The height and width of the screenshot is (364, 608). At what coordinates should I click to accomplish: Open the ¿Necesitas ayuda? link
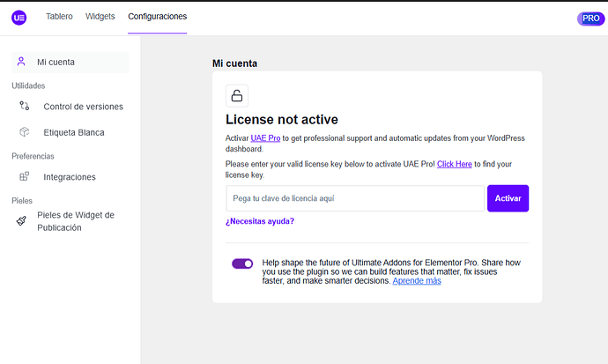point(260,221)
